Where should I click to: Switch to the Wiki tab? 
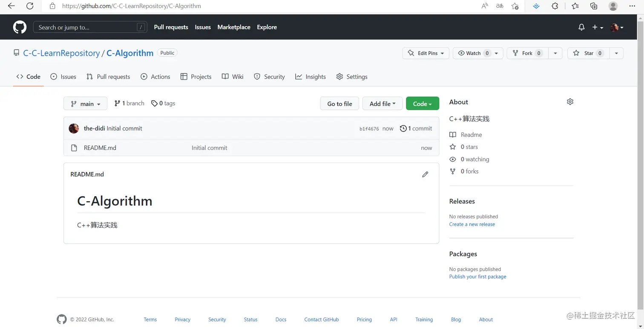pos(233,77)
